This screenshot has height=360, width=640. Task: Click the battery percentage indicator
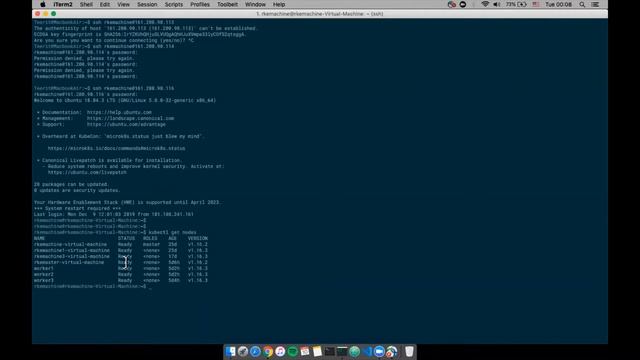click(x=516, y=4)
